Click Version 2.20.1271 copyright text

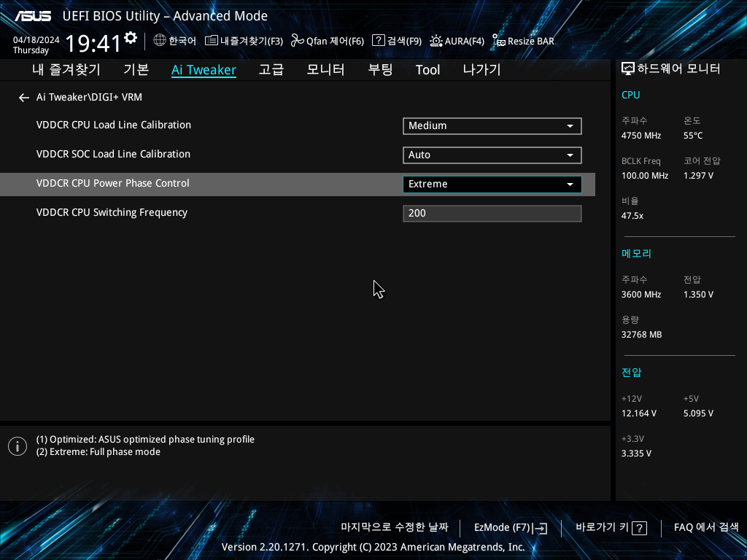click(x=373, y=547)
